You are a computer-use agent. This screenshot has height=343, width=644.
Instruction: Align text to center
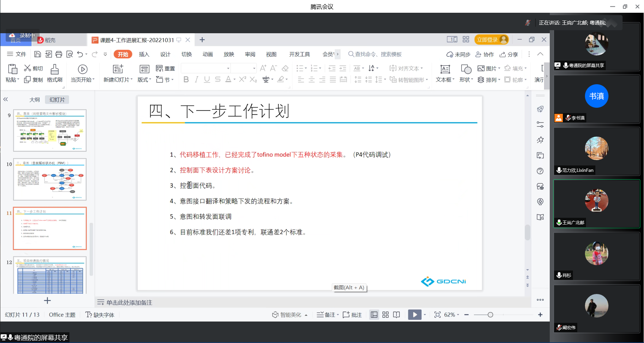coord(312,80)
